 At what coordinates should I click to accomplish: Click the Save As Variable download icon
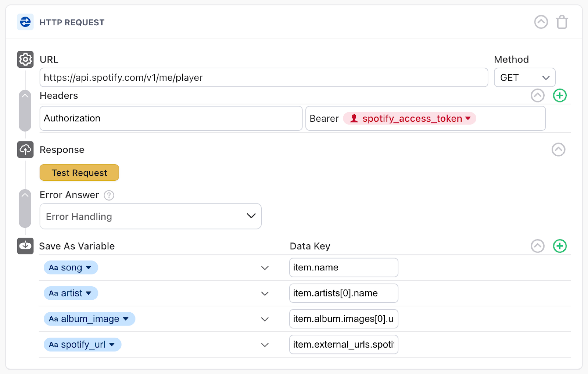(25, 246)
